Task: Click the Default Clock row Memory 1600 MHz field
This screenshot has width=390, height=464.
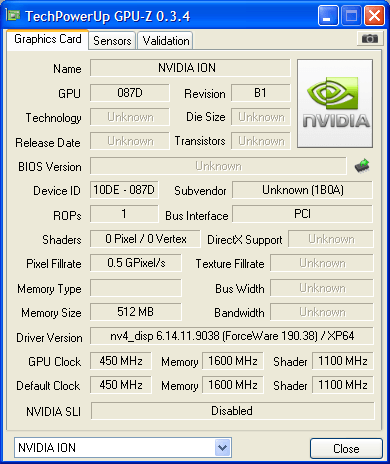Action: tap(233, 385)
